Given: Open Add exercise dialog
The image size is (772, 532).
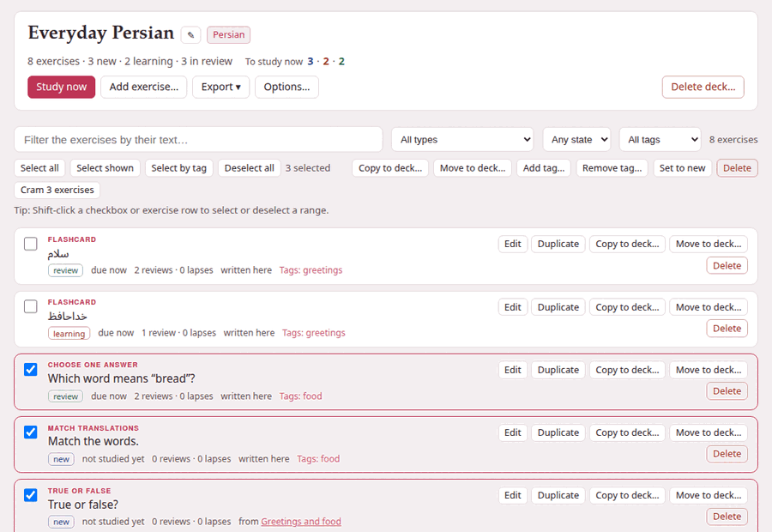Looking at the screenshot, I should (x=144, y=88).
